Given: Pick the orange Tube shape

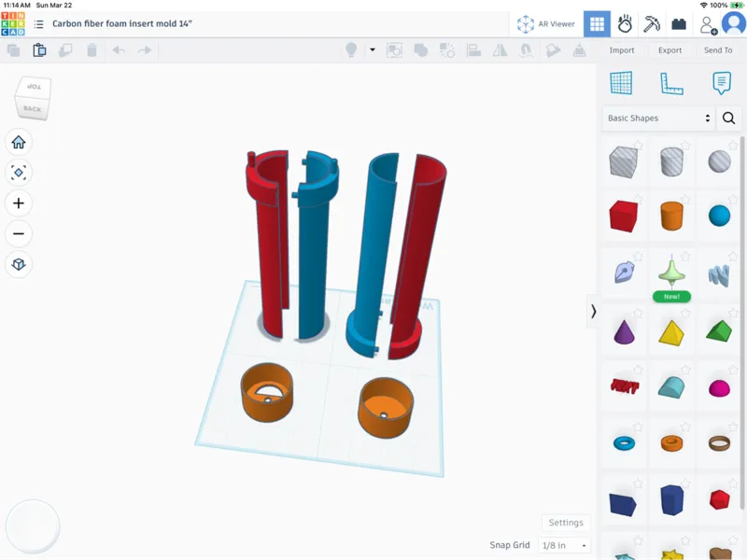Looking at the screenshot, I should (x=671, y=443).
